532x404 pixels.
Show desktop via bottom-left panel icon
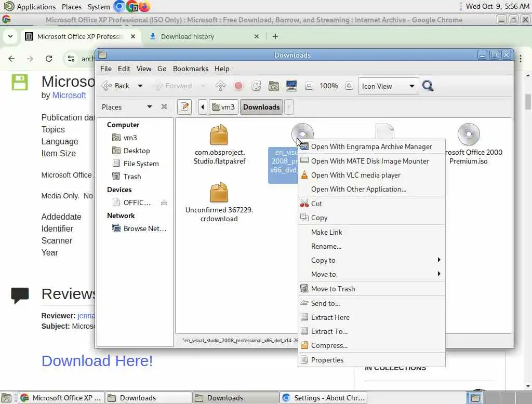tap(6, 398)
